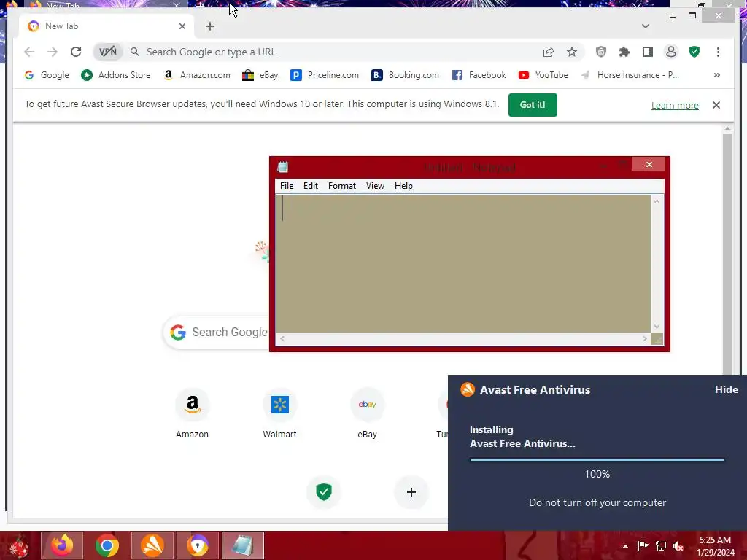Open the eBay shortcut tile

coord(368,413)
